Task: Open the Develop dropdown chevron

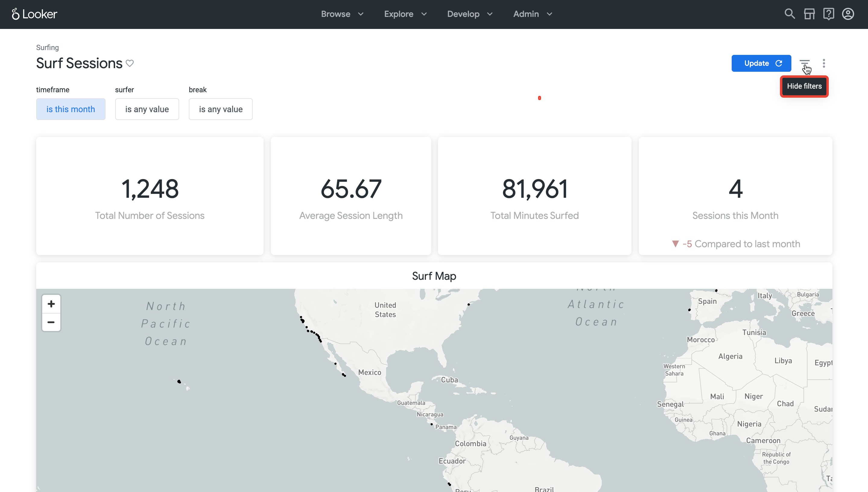Action: (x=490, y=14)
